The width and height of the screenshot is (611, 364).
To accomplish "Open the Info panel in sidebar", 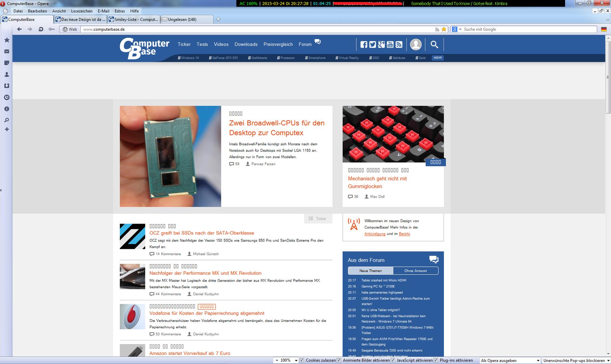I will [x=7, y=109].
